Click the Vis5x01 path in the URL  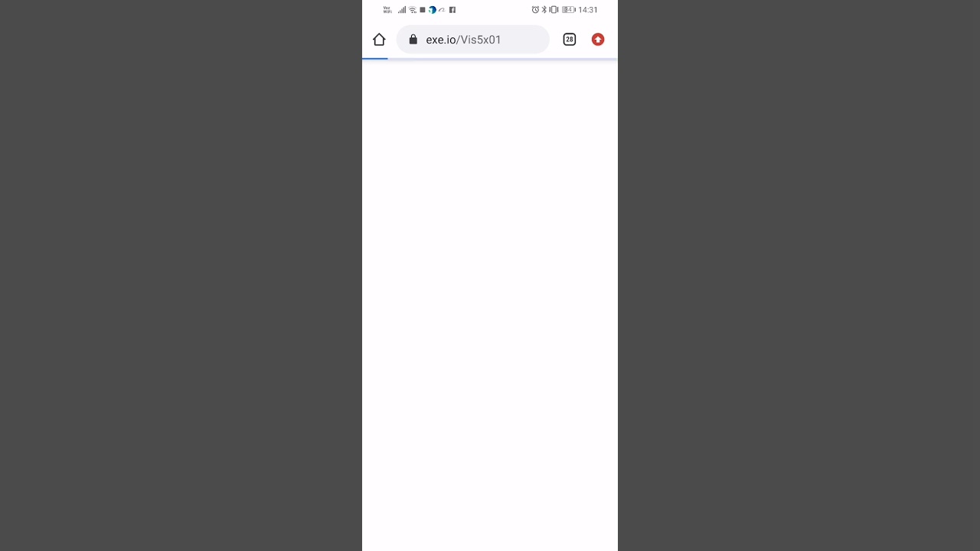click(x=481, y=40)
